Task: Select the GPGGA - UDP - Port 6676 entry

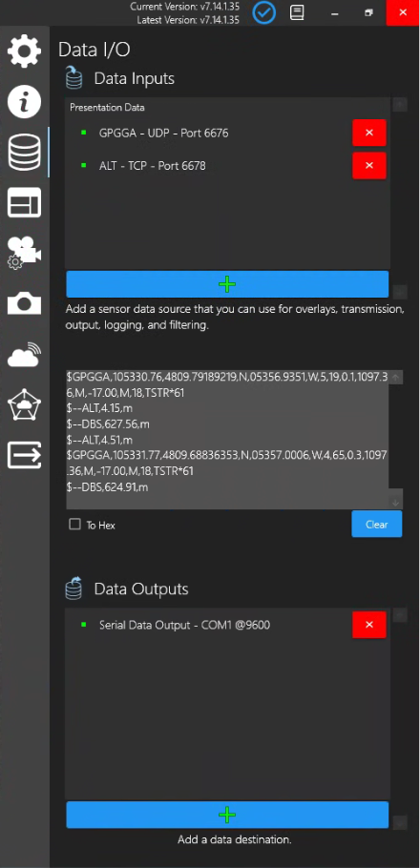Action: coord(163,133)
